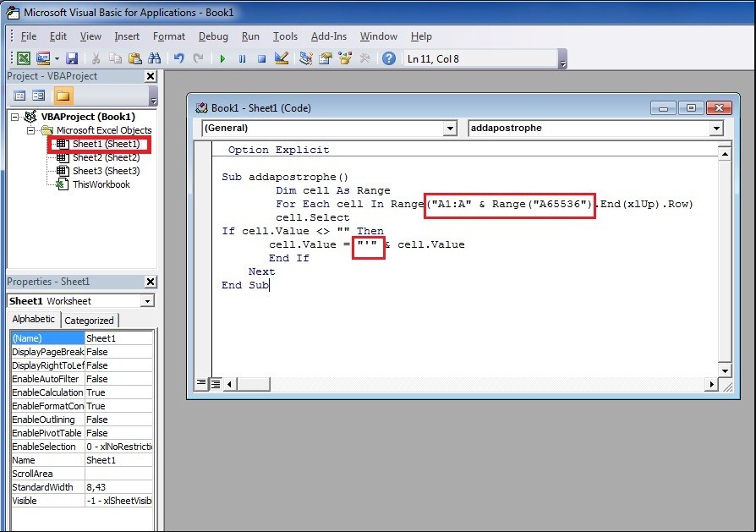Click code window scroll-up arrow
This screenshot has width=756, height=532.
tap(725, 154)
